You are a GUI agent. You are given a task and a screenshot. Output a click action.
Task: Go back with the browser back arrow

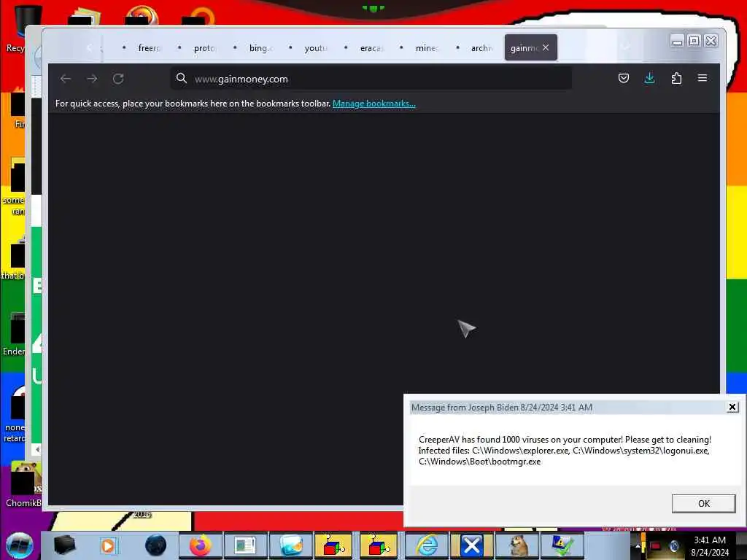(66, 79)
